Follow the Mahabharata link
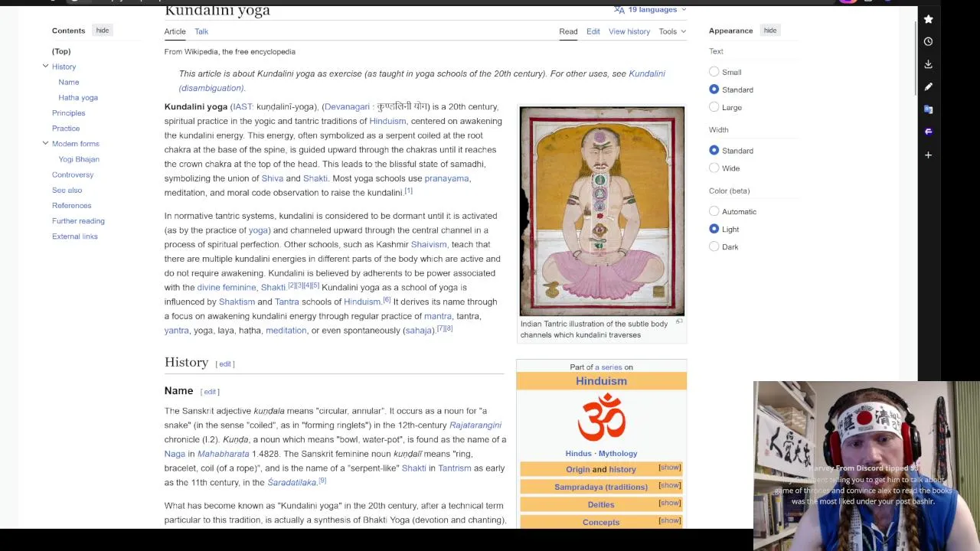980x551 pixels. point(224,454)
